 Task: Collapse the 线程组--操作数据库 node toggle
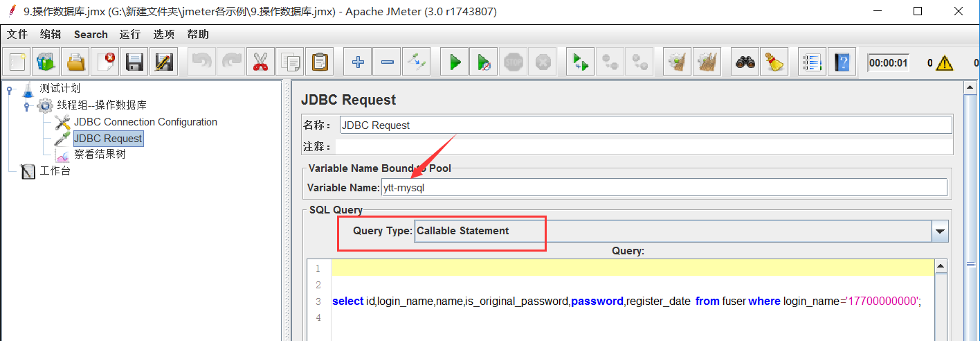(x=26, y=106)
